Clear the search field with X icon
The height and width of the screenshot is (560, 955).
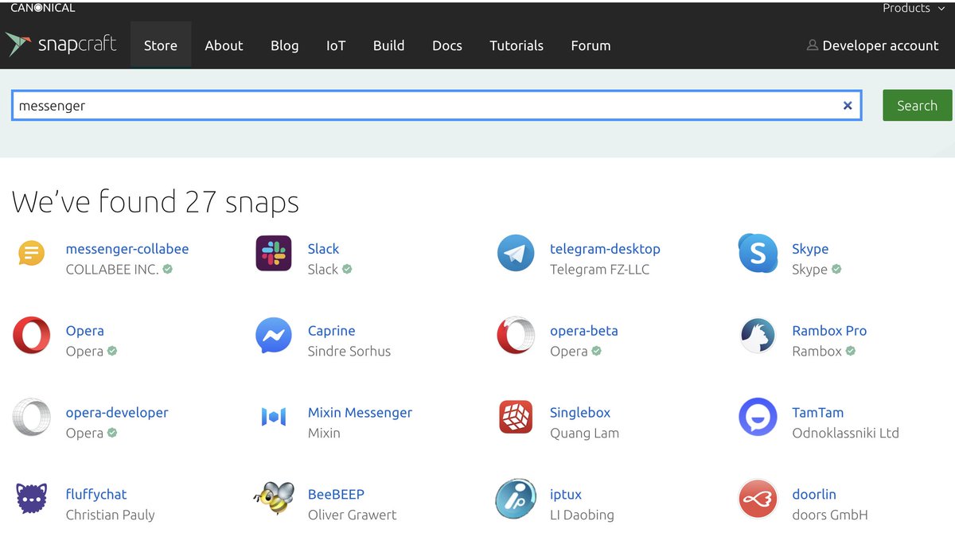pyautogui.click(x=848, y=105)
